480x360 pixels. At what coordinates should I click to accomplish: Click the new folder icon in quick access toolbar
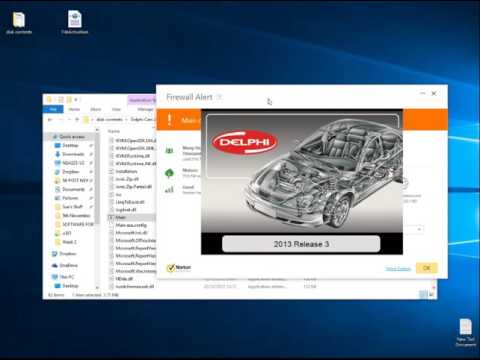coord(69,99)
